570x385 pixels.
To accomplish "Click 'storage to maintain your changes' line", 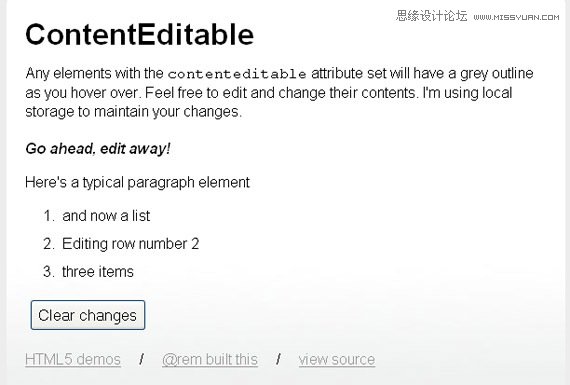I will (133, 112).
